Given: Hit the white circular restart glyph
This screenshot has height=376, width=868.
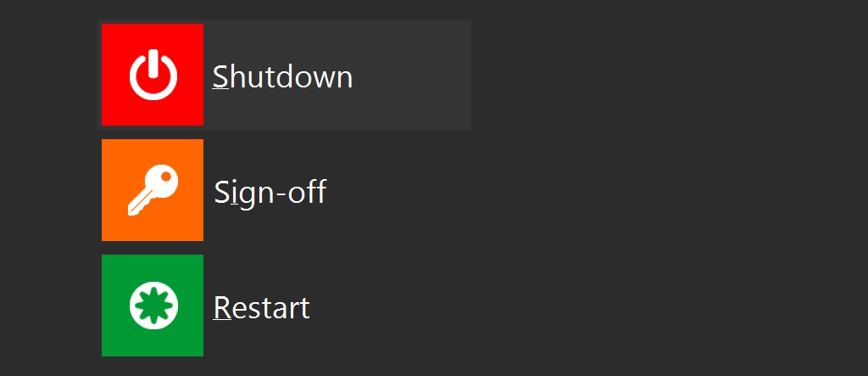Looking at the screenshot, I should pyautogui.click(x=154, y=306).
